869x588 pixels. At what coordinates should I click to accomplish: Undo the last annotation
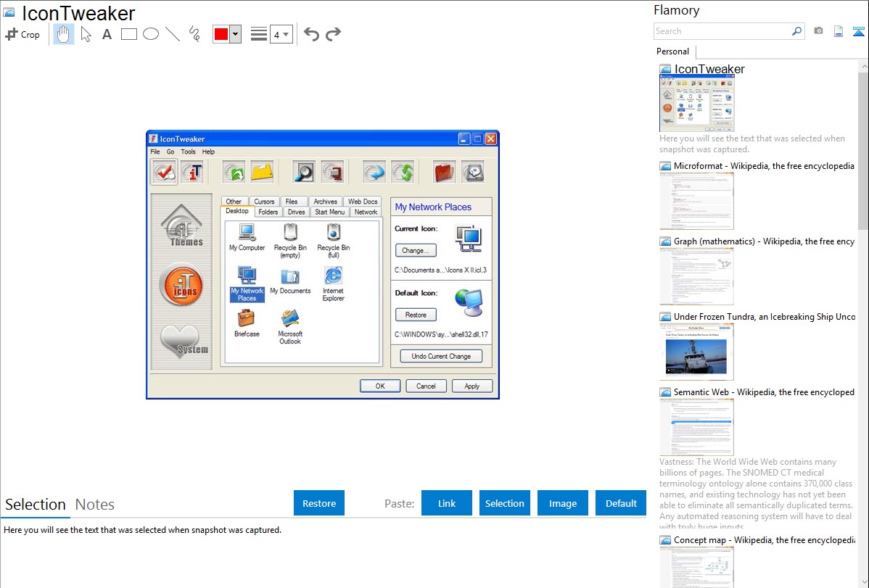pyautogui.click(x=311, y=34)
